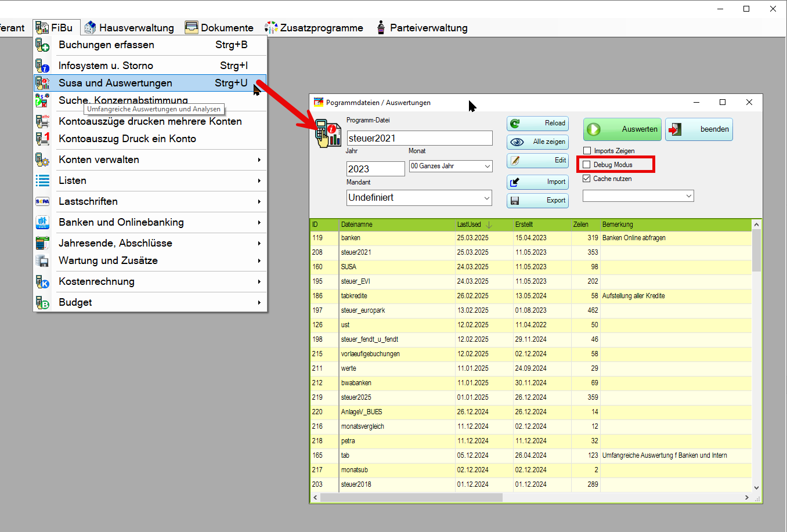Click the Infosystem u. Storno icon
The width and height of the screenshot is (787, 532).
point(42,66)
